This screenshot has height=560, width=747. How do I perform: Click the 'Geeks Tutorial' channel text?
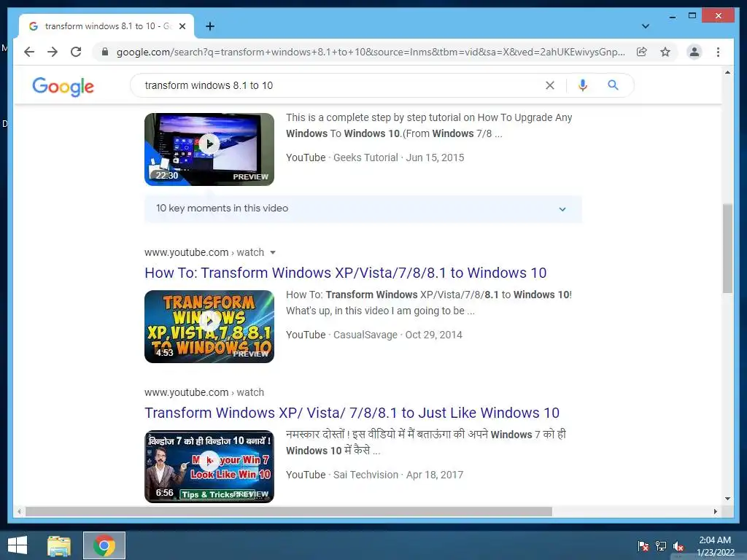[365, 157]
